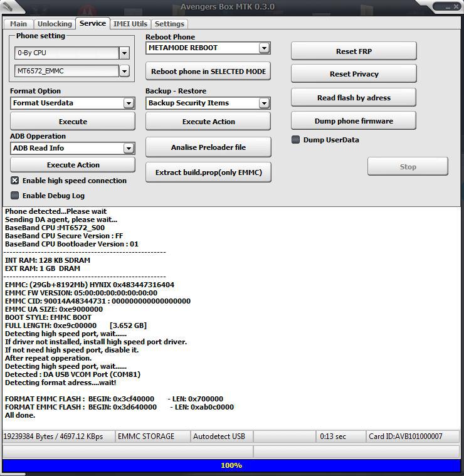
Task: Click the Autodetect USB status cell
Action: coord(222,436)
